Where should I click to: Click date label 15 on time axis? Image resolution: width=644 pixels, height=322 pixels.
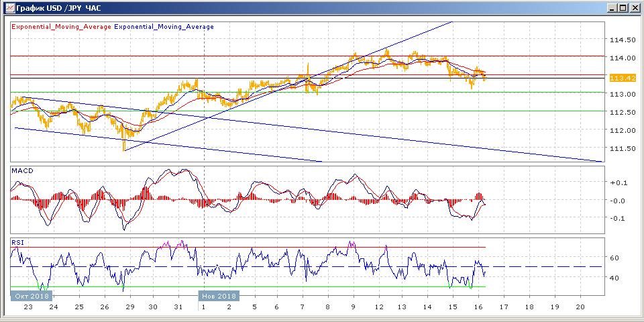(x=453, y=307)
